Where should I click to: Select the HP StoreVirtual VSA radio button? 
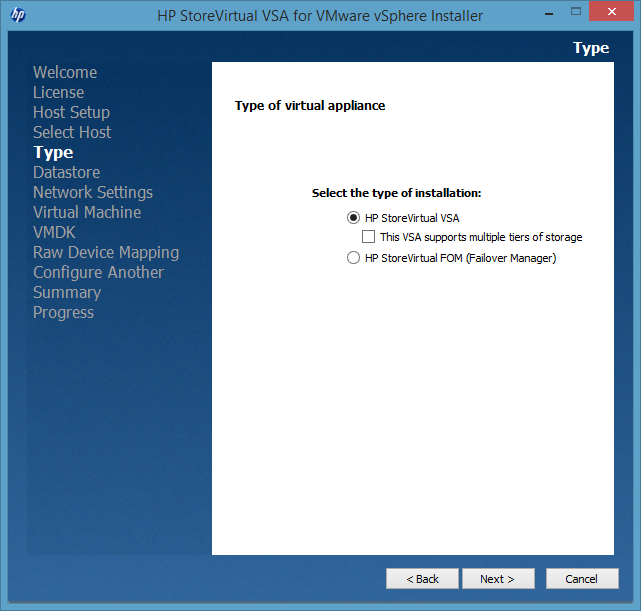pyautogui.click(x=353, y=218)
